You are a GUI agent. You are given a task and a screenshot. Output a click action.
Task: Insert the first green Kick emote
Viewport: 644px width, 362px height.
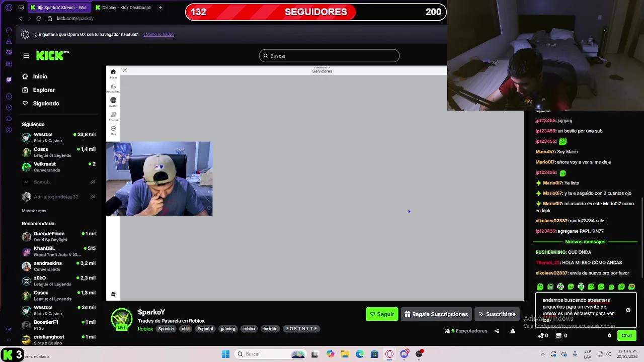pos(540,287)
